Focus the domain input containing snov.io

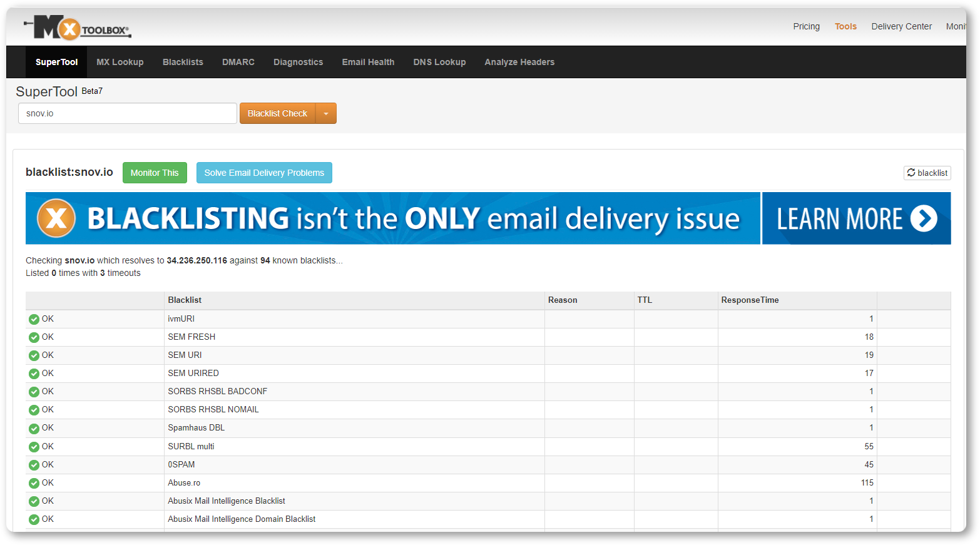click(x=128, y=113)
